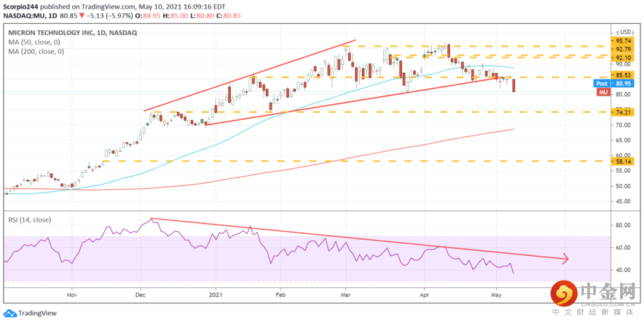Click the RSI 60.00 axis value
This screenshot has width=644, height=323.
coord(623,247)
